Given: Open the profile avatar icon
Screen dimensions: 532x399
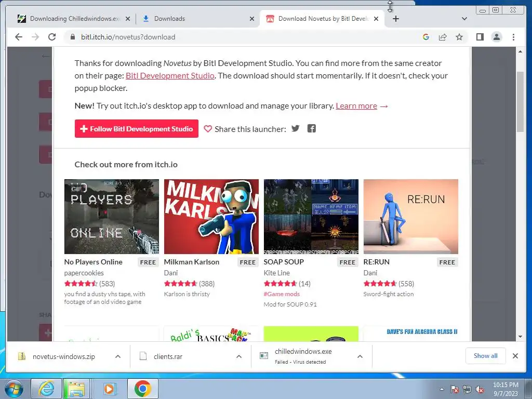Looking at the screenshot, I should [x=497, y=37].
